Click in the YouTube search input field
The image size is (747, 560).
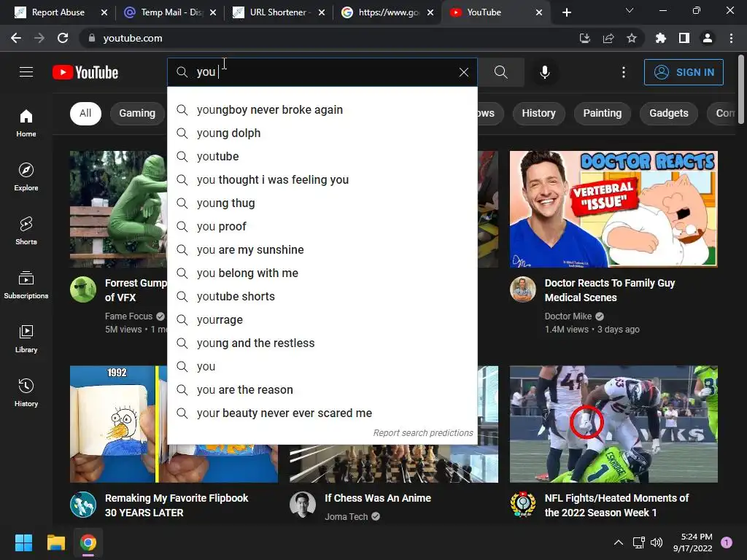click(x=324, y=72)
